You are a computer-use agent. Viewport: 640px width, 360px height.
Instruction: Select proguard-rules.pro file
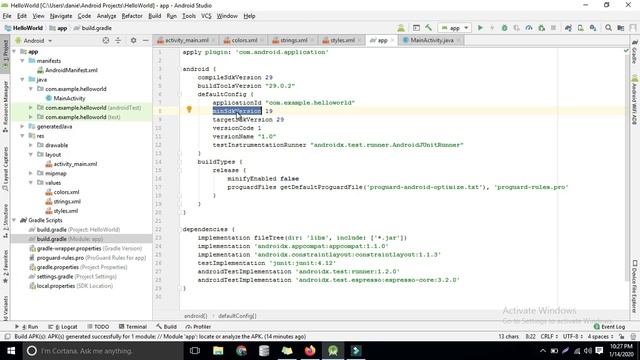(88, 258)
